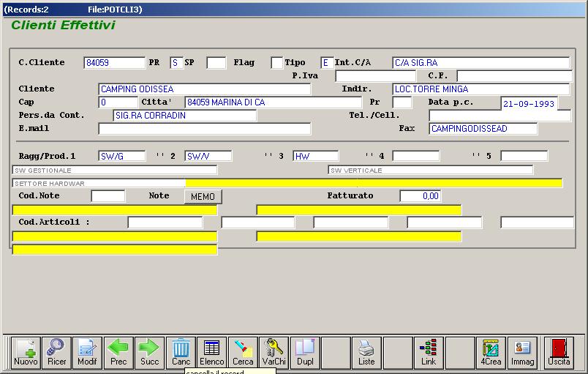Image resolution: width=588 pixels, height=374 pixels.
Task: Click the Citta' field 84059 MARINA DI CA
Action: [x=274, y=102]
